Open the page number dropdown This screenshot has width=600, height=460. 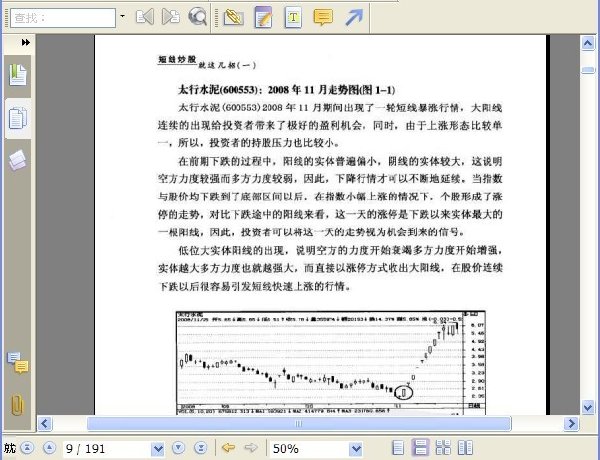(158, 448)
